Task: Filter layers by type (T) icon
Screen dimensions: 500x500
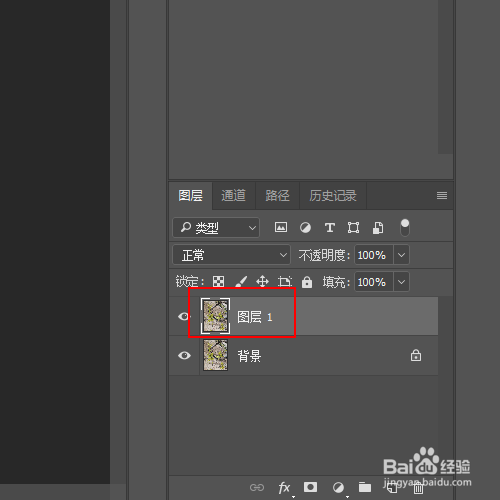Action: point(330,228)
